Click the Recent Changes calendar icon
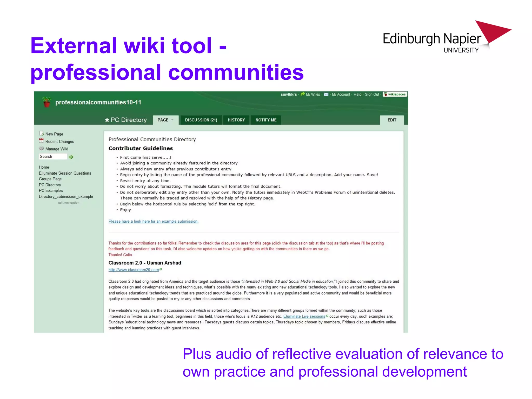The image size is (532, 399). pos(41,141)
